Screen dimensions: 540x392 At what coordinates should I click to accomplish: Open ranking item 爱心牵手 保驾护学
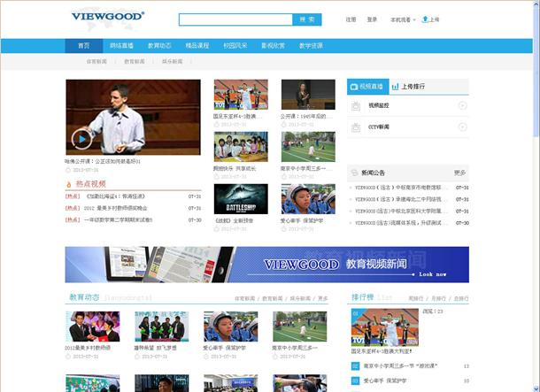tap(385, 380)
